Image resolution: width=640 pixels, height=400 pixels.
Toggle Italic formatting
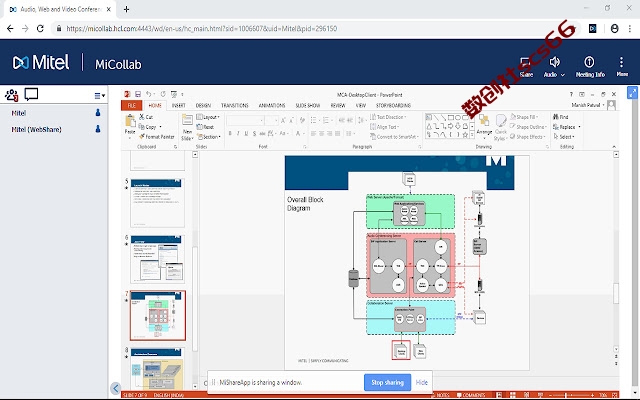coord(238,133)
